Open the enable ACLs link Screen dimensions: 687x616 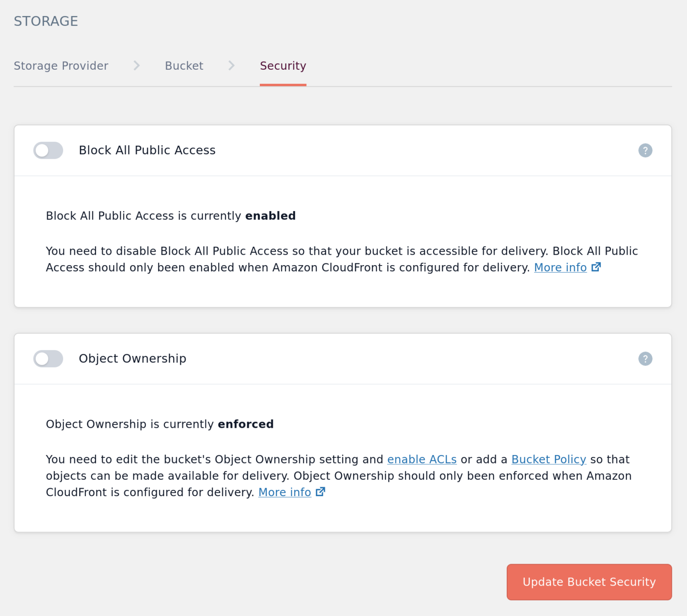pos(422,459)
